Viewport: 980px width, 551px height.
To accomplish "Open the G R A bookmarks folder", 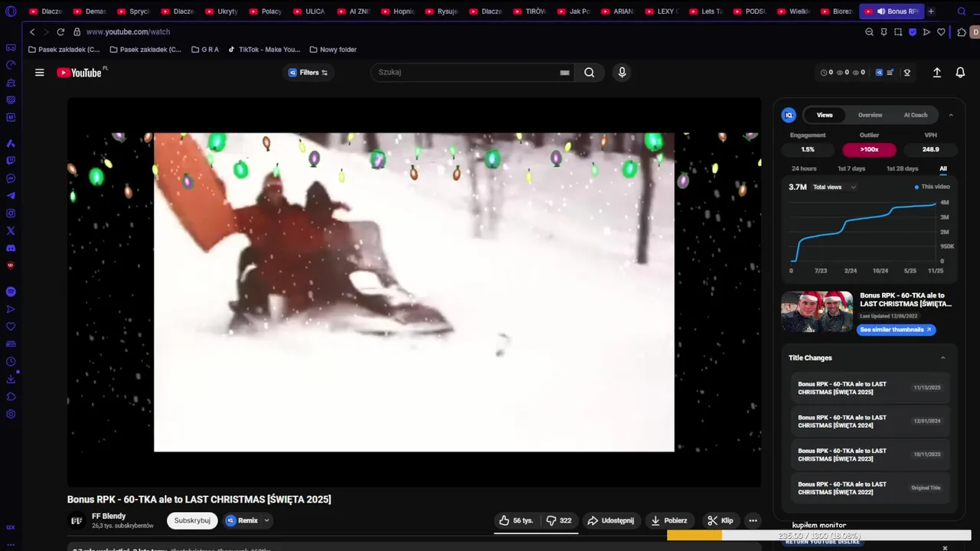I will click(x=205, y=50).
